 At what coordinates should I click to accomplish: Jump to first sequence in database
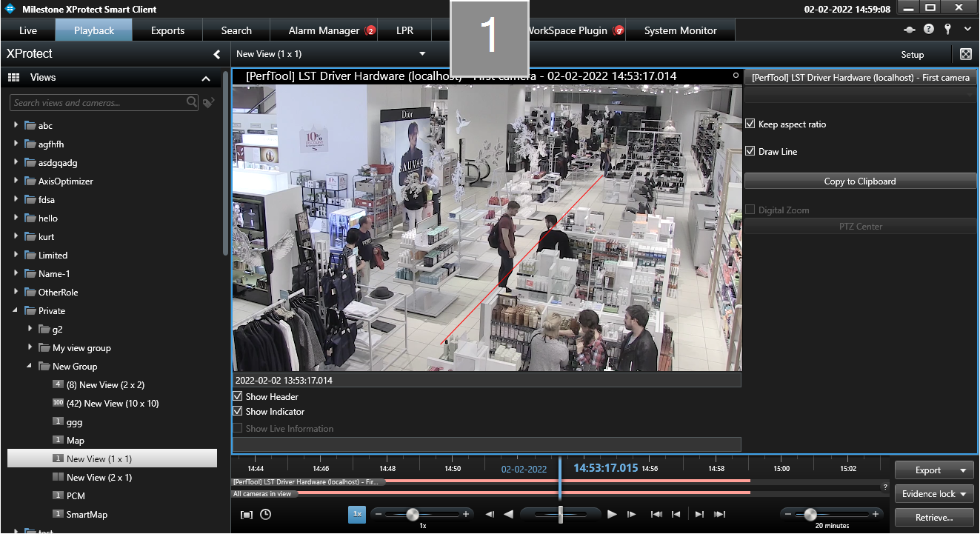[x=656, y=514]
